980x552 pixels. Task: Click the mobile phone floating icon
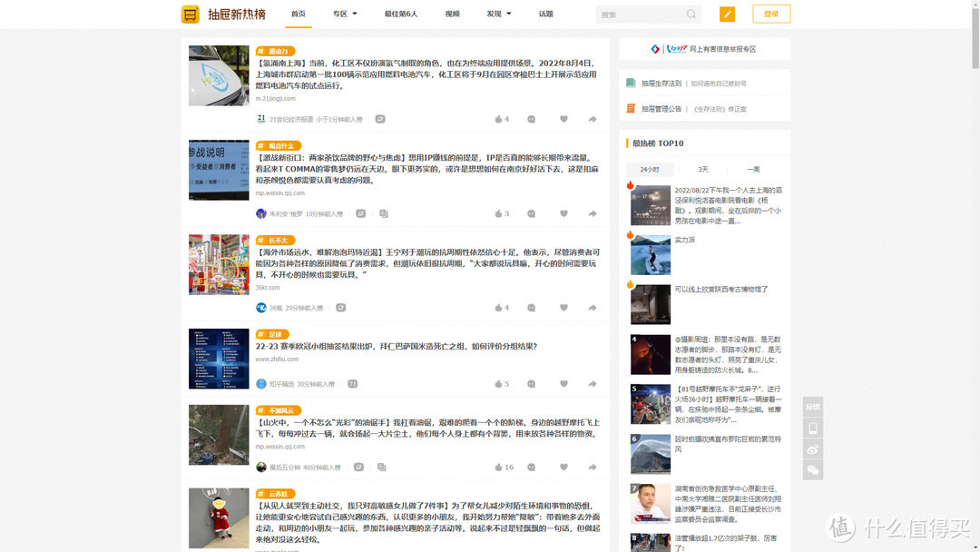pos(812,429)
